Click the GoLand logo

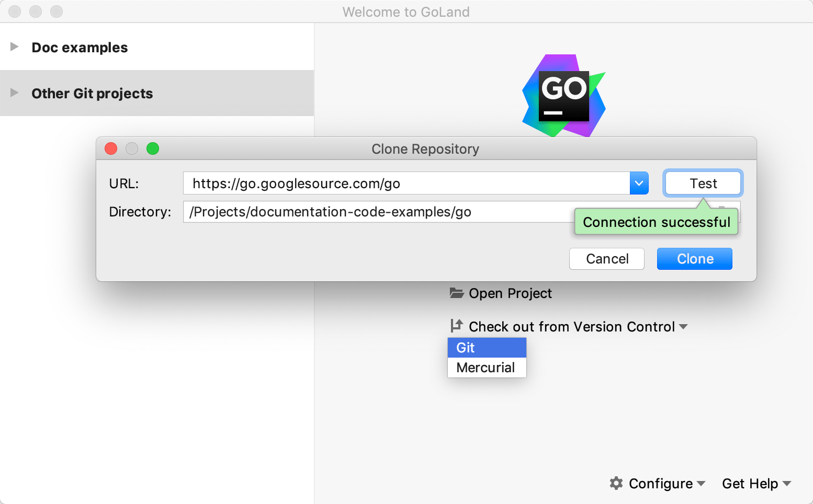(564, 96)
